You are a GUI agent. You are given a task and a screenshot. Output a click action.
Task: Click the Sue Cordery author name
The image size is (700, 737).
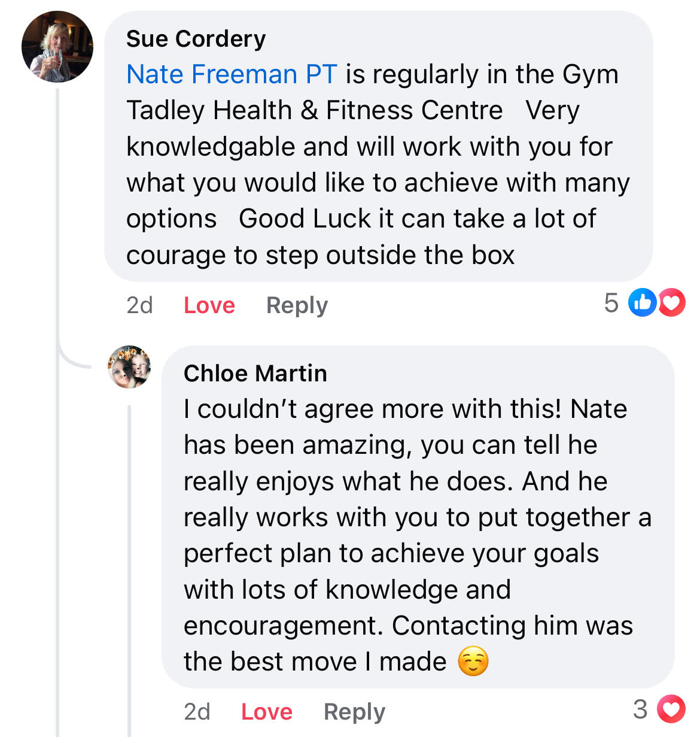196,39
